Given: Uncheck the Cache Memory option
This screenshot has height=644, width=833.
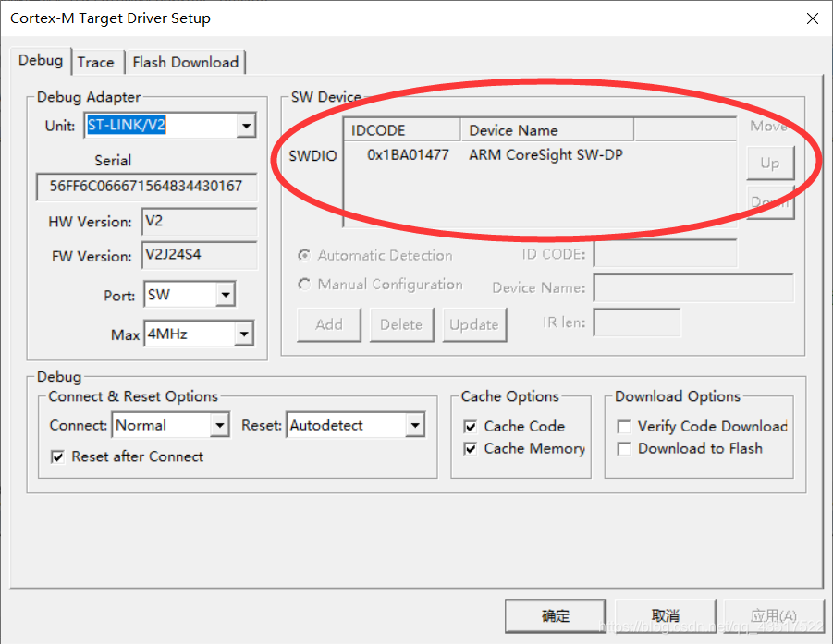Looking at the screenshot, I should [x=471, y=449].
